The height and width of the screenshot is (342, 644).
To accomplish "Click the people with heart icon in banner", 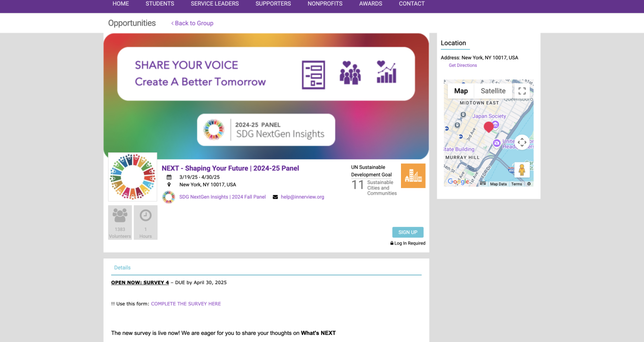I will tap(350, 72).
